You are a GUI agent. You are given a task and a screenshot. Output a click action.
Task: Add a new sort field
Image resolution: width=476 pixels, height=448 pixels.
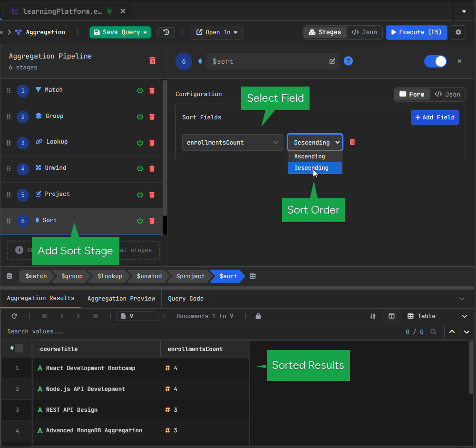tap(435, 117)
